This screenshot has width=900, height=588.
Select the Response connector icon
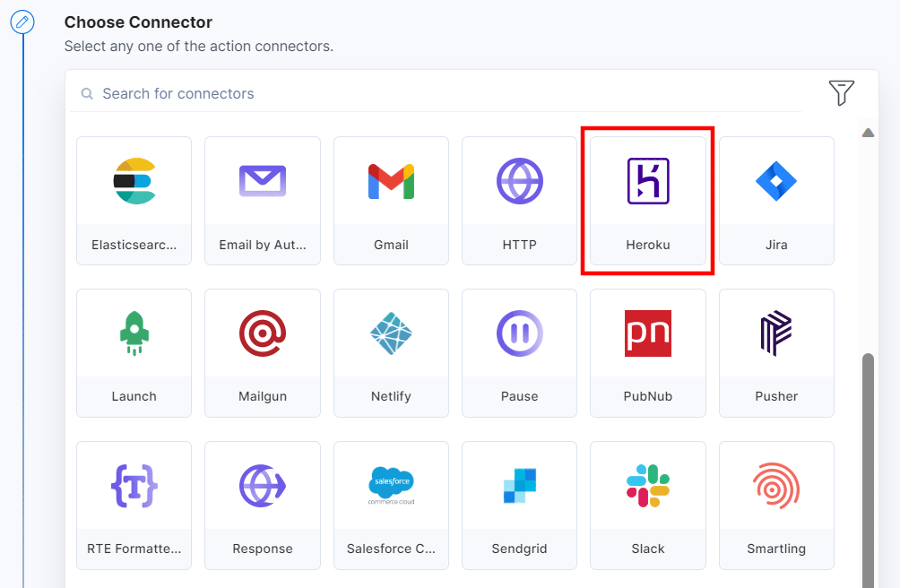(262, 486)
